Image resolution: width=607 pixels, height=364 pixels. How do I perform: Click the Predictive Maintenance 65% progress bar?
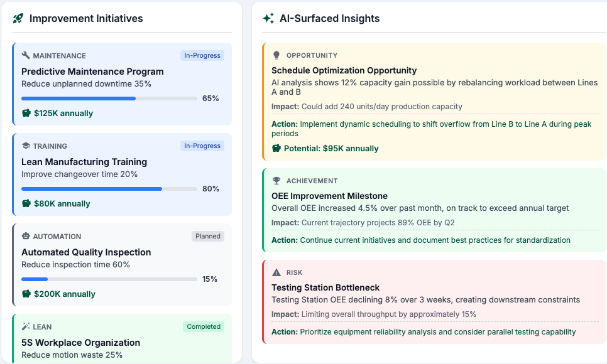tap(109, 99)
